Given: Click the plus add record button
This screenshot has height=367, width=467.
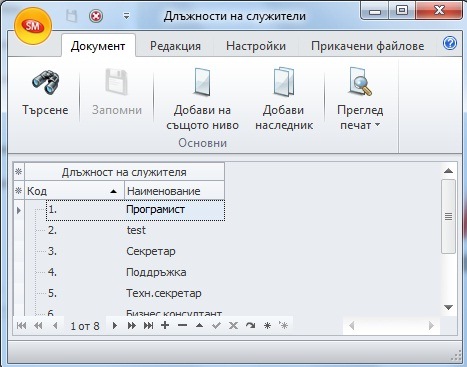Looking at the screenshot, I should 165,325.
